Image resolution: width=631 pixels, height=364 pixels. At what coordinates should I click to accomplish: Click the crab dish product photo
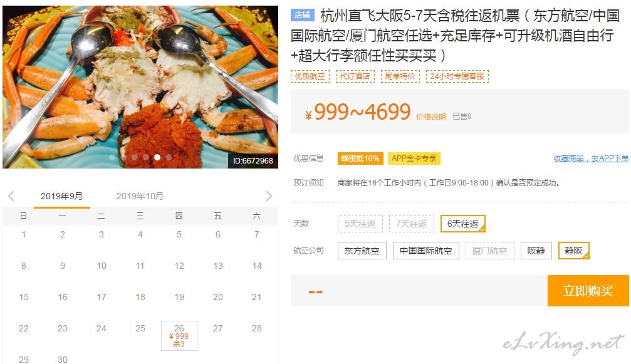pos(140,87)
